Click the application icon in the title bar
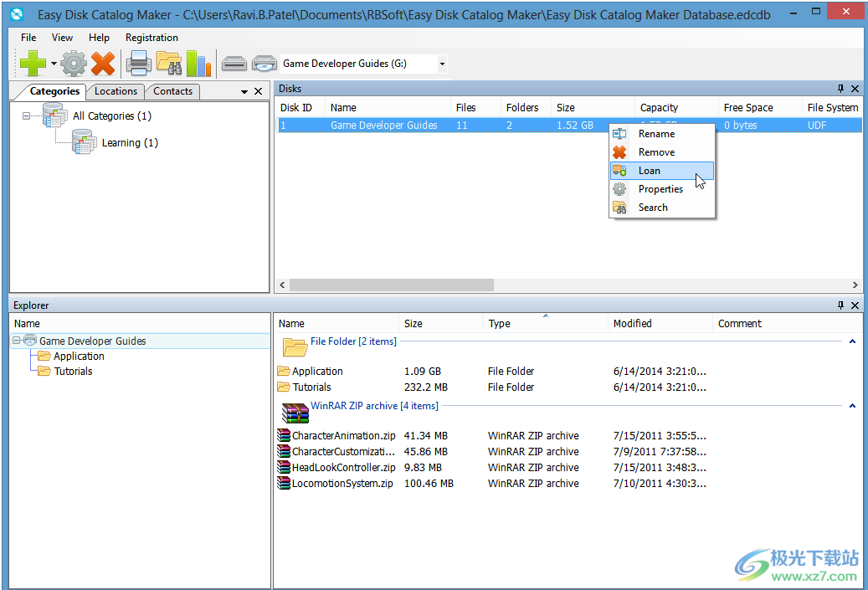 [x=18, y=14]
